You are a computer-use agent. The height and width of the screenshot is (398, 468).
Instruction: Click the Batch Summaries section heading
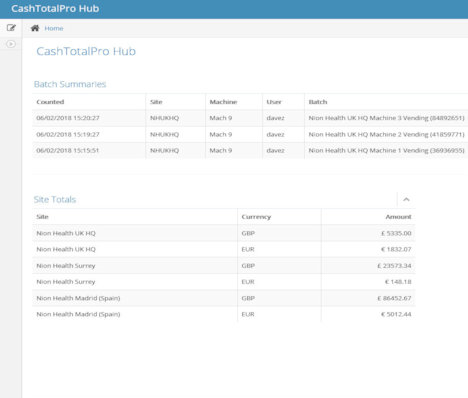coord(70,84)
